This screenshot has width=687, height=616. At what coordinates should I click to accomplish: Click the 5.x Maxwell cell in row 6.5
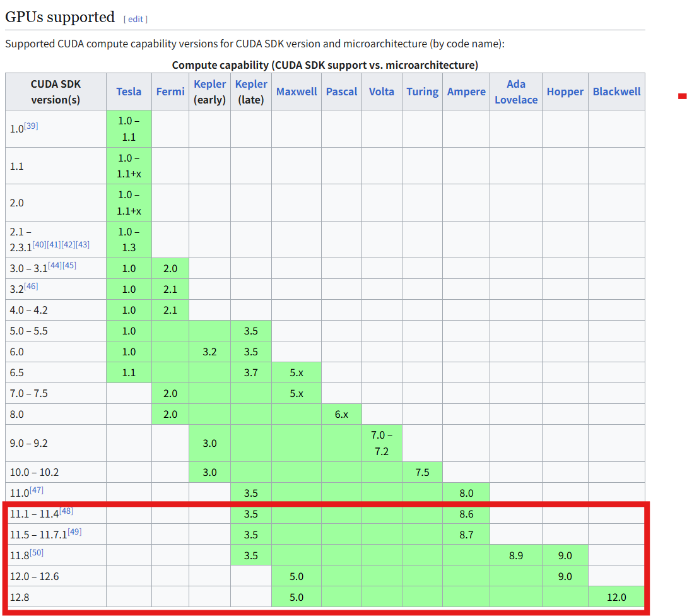click(x=297, y=372)
